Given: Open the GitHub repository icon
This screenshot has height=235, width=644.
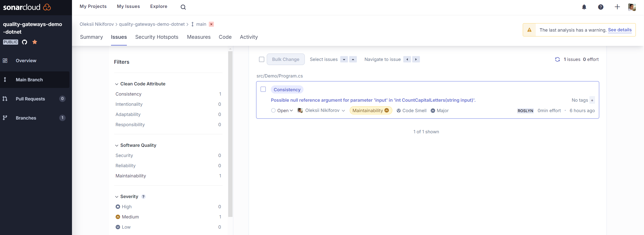Looking at the screenshot, I should (x=25, y=42).
